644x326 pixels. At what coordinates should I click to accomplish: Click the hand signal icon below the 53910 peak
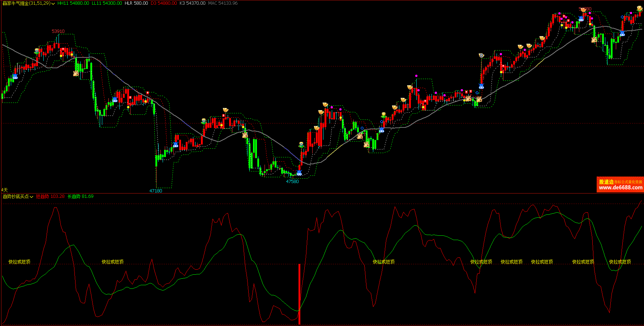pos(76,73)
